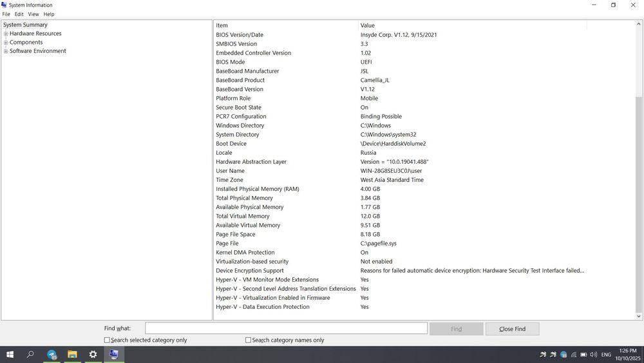Select the BIOS Version/Date row
The image size is (644, 363).
click(x=401, y=35)
